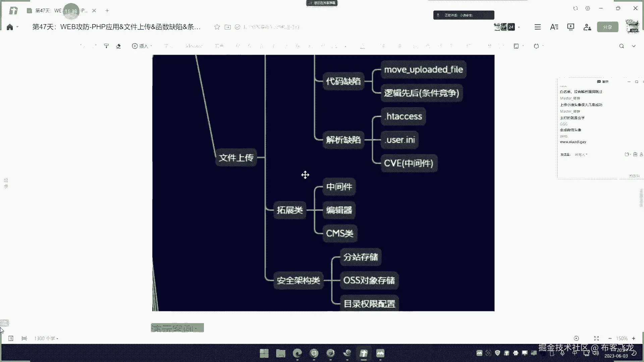
Task: Open a new tab with plus
Action: tap(107, 11)
